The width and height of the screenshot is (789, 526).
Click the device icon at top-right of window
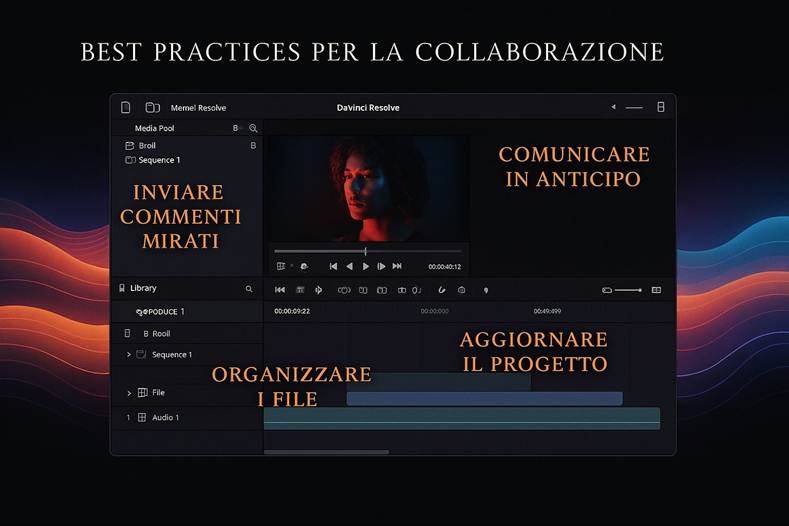point(661,107)
